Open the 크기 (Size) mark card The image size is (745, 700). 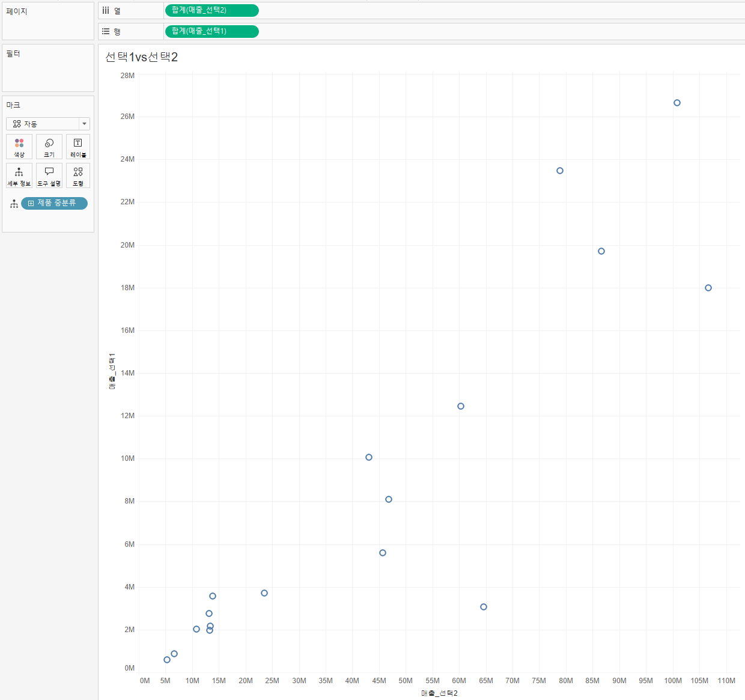click(x=49, y=147)
